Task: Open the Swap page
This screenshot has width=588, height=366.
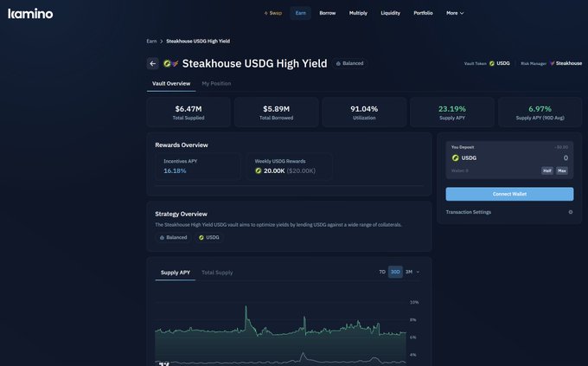Action: click(273, 13)
